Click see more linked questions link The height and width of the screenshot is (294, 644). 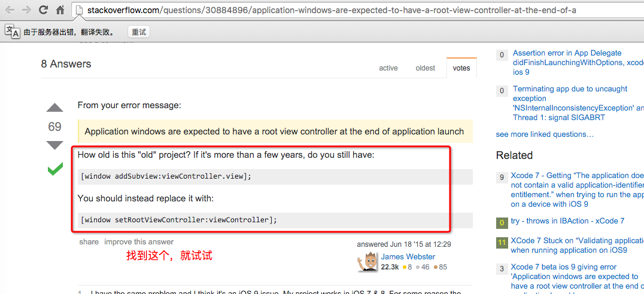(x=545, y=134)
